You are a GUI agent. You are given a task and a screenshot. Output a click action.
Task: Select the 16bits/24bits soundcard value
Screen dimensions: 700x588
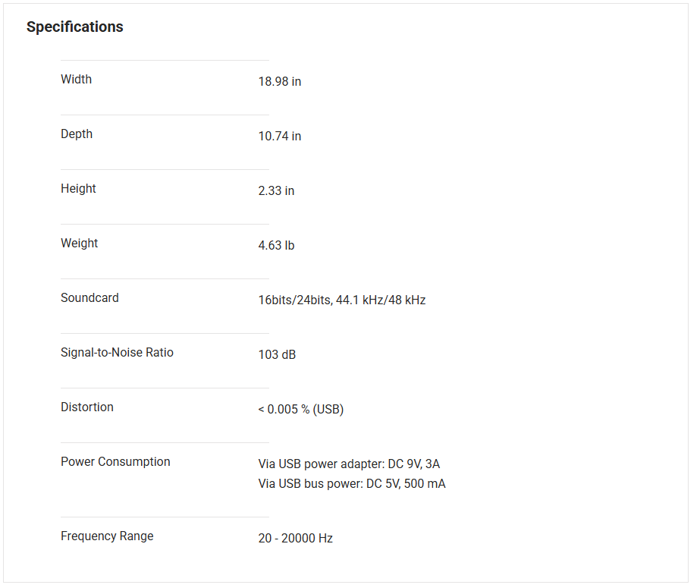click(x=341, y=300)
